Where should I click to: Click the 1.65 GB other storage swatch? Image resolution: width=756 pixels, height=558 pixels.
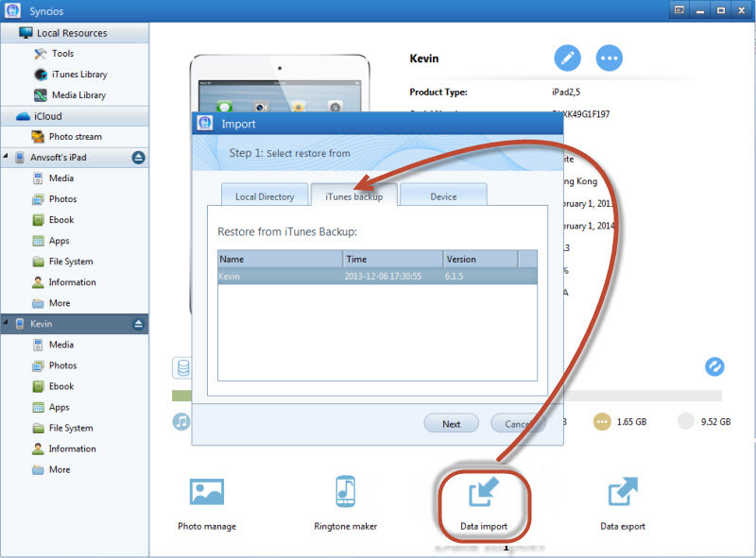[602, 422]
